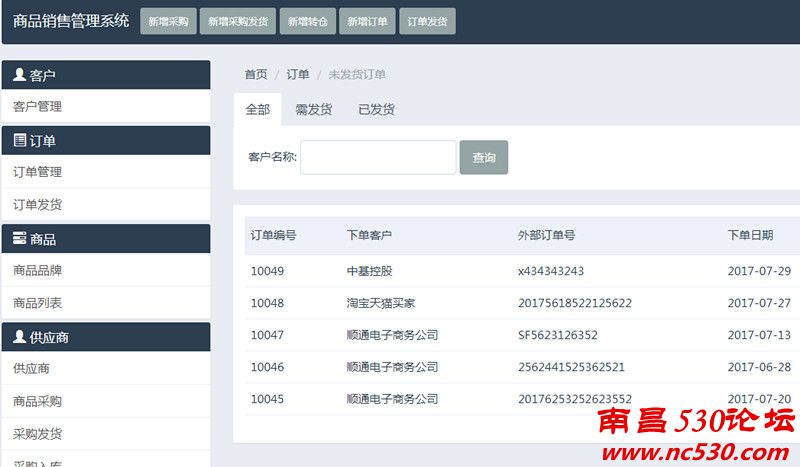Image resolution: width=800 pixels, height=467 pixels.
Task: Open 订单管理 in the sidebar
Action: pyautogui.click(x=38, y=172)
